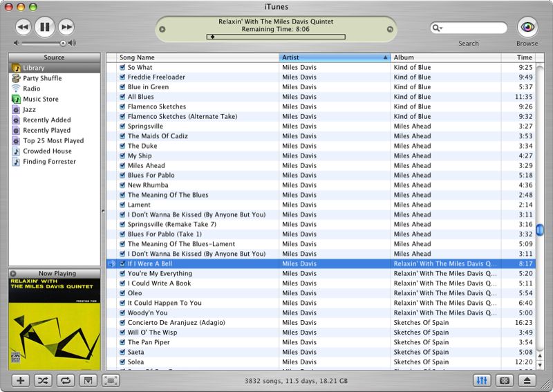Collapse the Now Playing artwork panel
This screenshot has width=553, height=392.
click(13, 274)
